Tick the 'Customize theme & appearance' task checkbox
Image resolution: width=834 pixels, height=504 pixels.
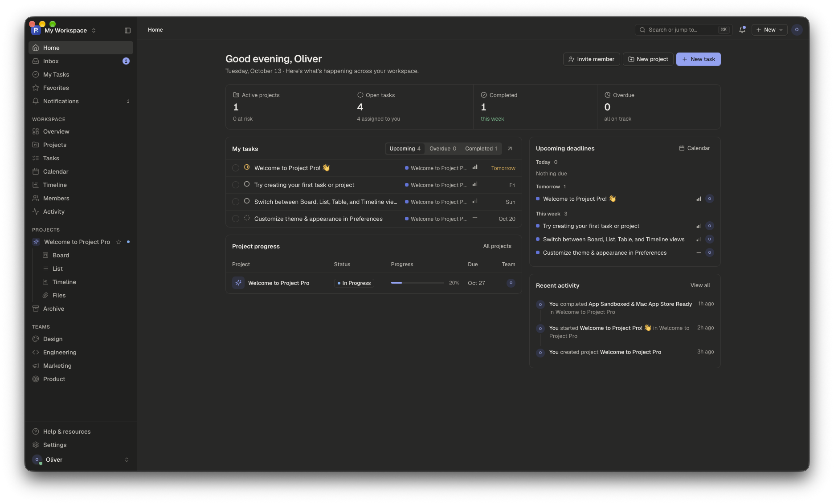coord(236,219)
